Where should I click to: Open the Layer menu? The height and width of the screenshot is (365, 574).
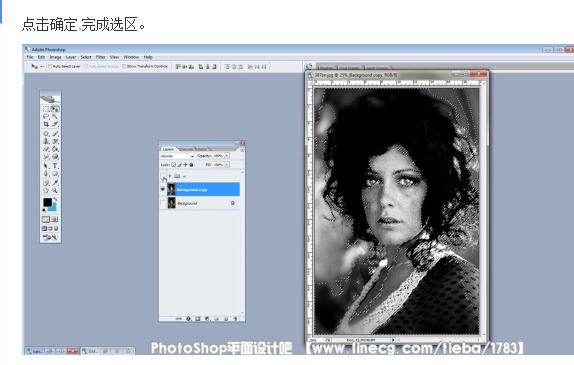[x=71, y=57]
